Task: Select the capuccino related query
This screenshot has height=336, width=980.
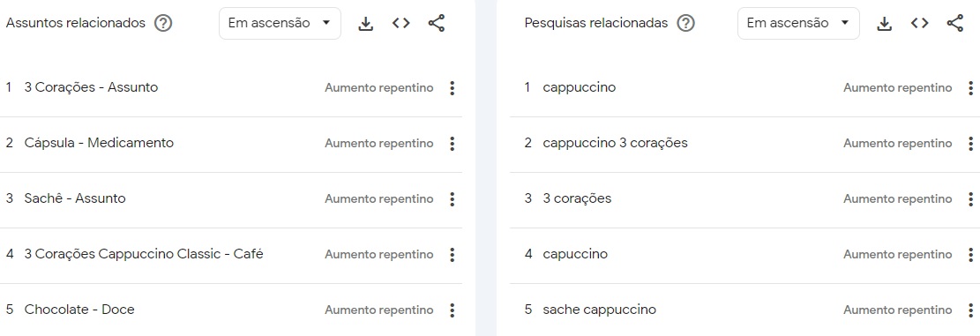Action: coord(575,254)
